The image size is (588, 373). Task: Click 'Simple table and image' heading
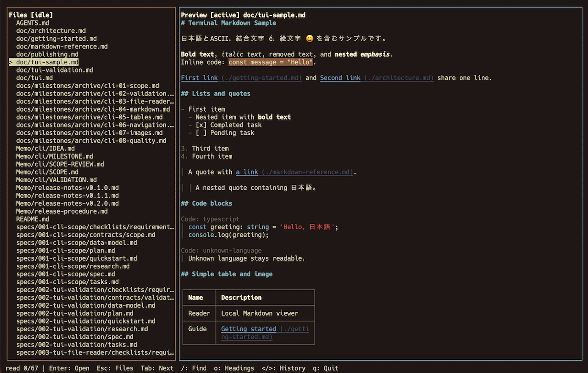227,274
